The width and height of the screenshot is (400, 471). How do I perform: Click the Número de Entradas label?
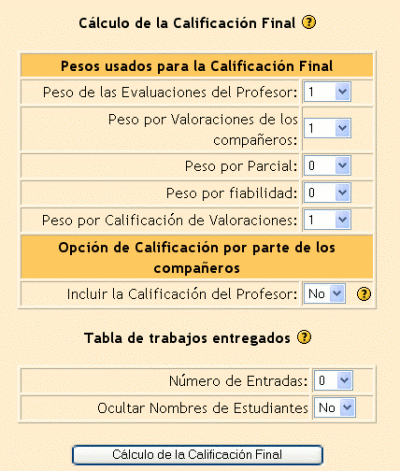coord(238,381)
